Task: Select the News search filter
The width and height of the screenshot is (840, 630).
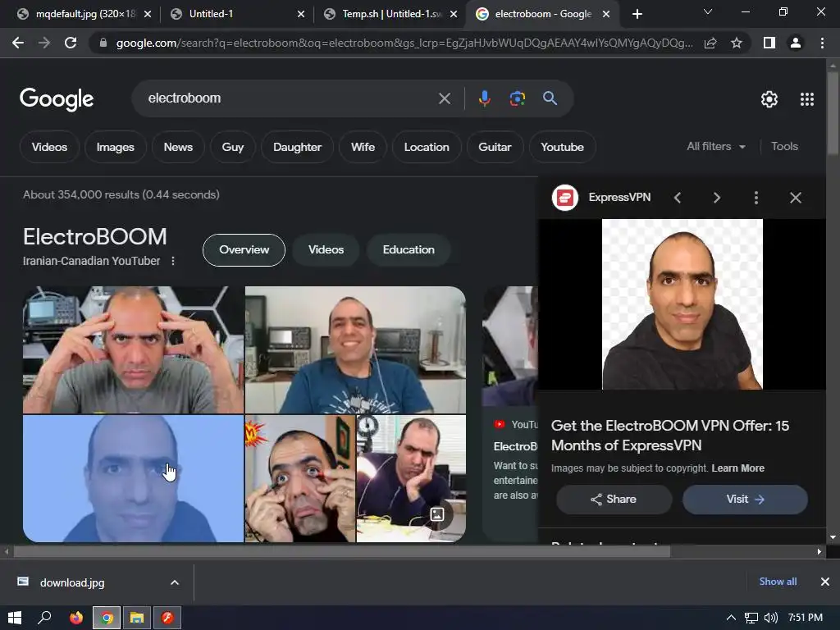Action: pos(178,147)
